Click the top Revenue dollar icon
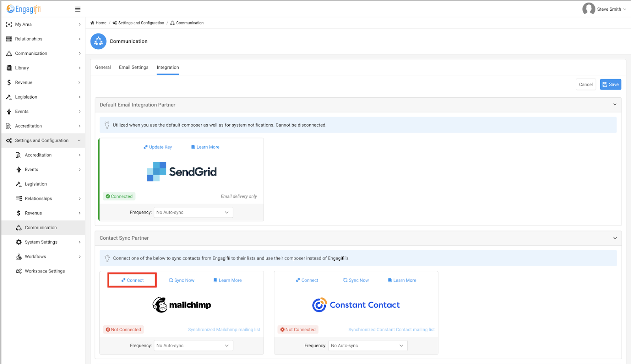631x364 pixels. (9, 82)
